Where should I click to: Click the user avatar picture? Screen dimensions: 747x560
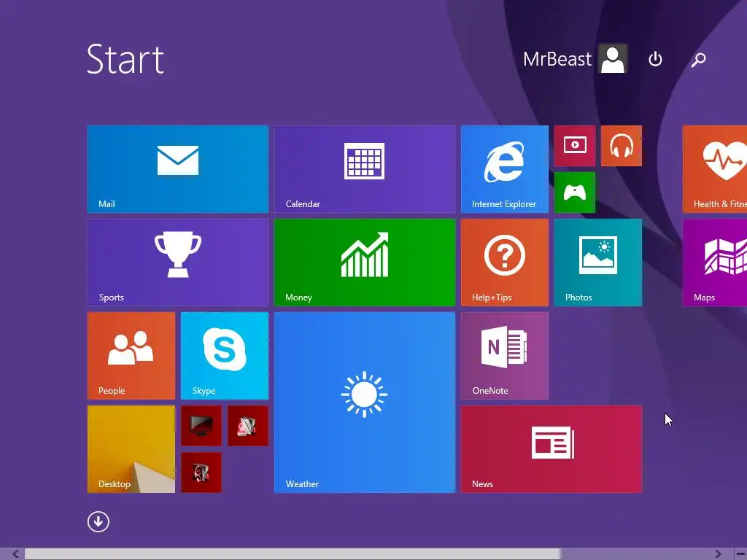coord(613,59)
